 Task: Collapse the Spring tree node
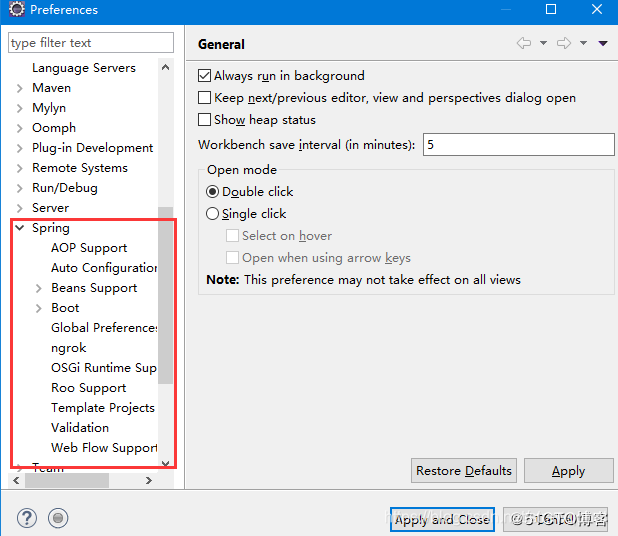tap(20, 228)
